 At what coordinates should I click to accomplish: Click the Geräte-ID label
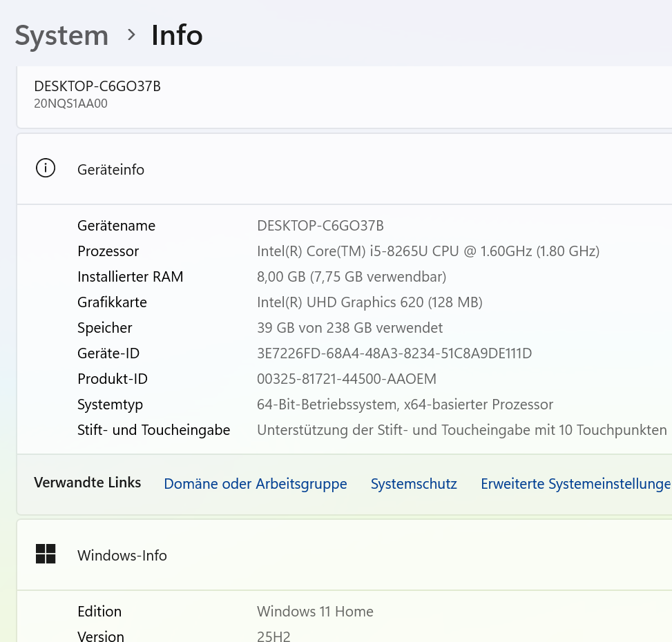[108, 353]
